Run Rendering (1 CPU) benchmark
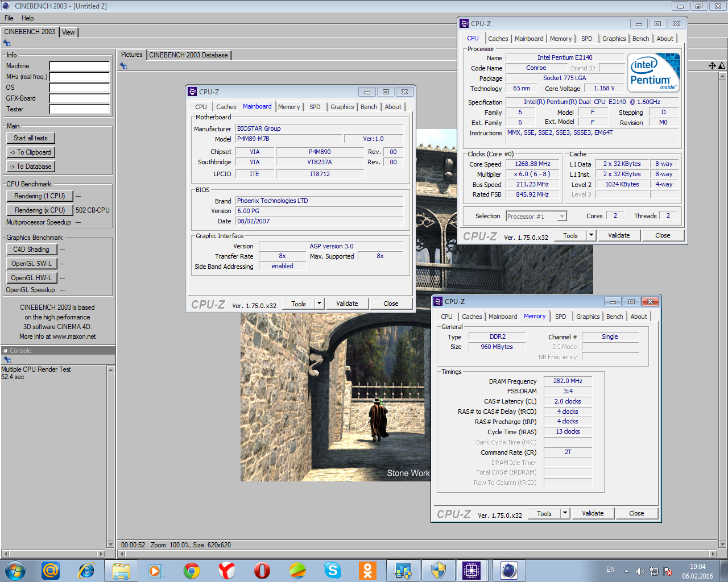 [40, 196]
